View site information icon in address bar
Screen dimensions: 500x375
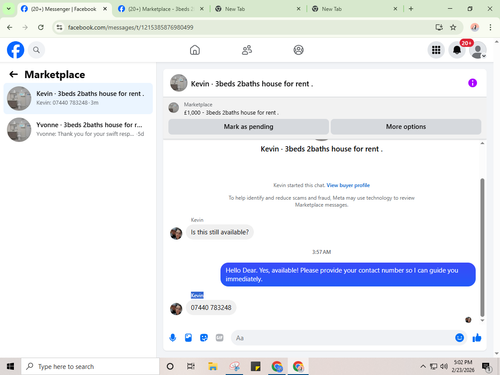coord(59,27)
